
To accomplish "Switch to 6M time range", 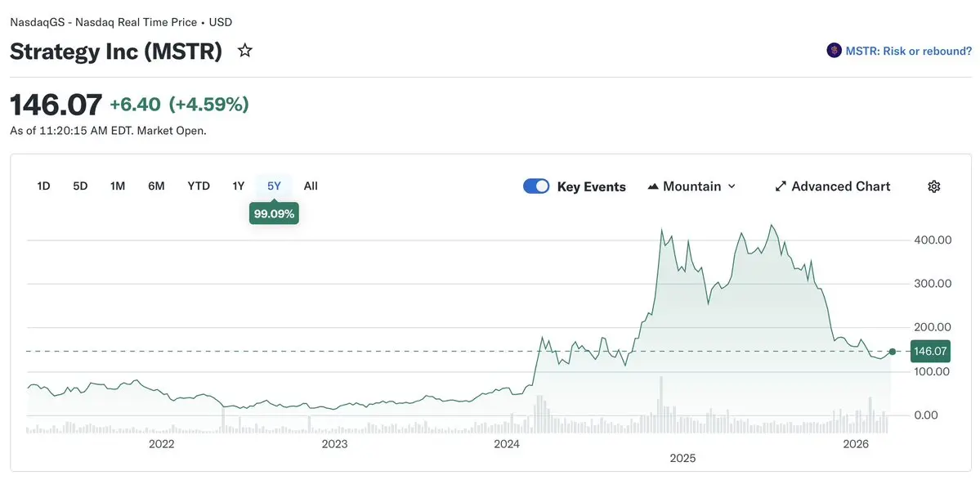I will click(156, 186).
